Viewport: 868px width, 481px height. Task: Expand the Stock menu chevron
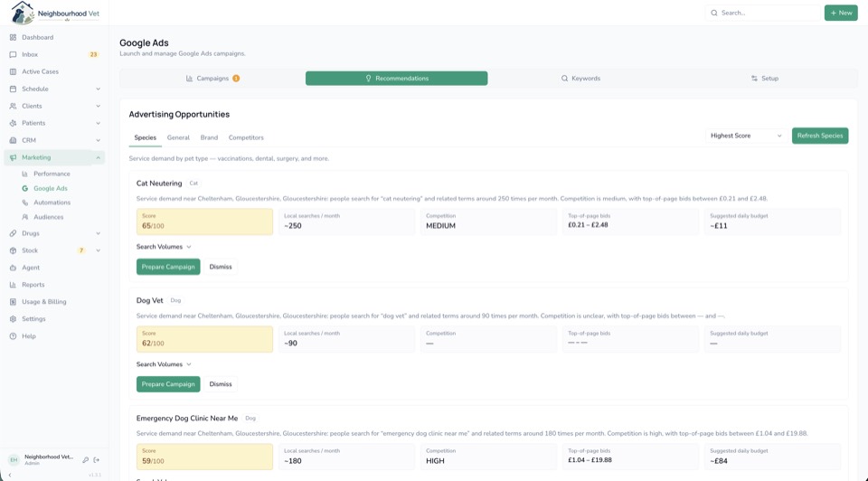(98, 250)
